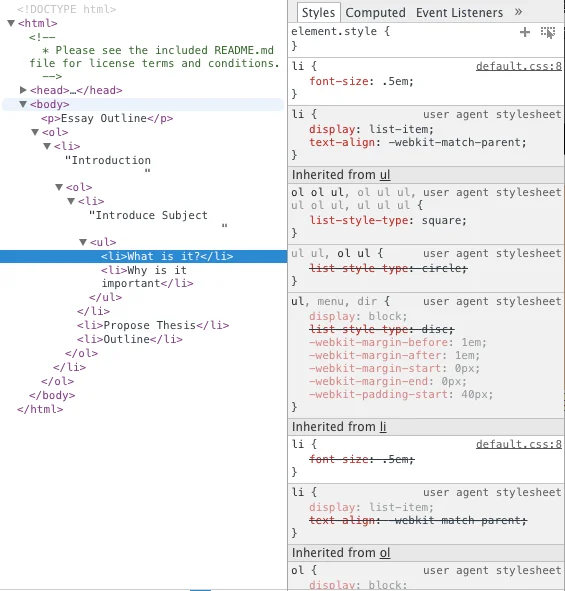Click the DOCTYPE html line
This screenshot has width=565, height=591.
pyautogui.click(x=66, y=9)
